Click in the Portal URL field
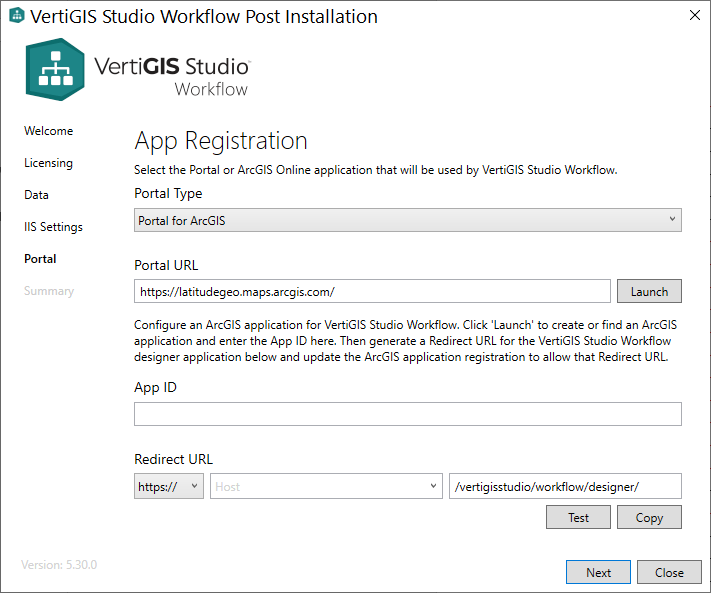Viewport: 711px width, 593px height. tap(372, 292)
